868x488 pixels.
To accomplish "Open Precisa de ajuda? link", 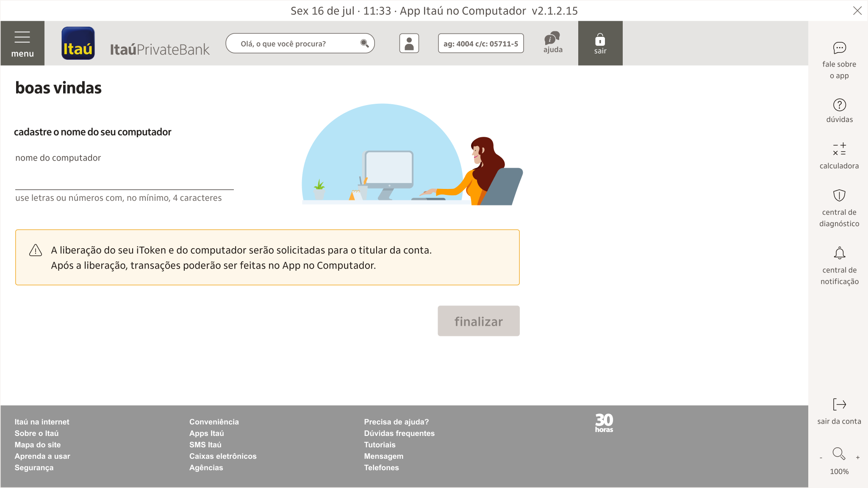I will [397, 422].
